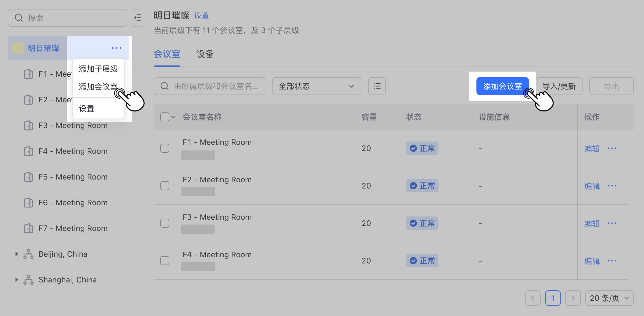Open more actions for F3 - Meeting Room row

click(x=612, y=223)
